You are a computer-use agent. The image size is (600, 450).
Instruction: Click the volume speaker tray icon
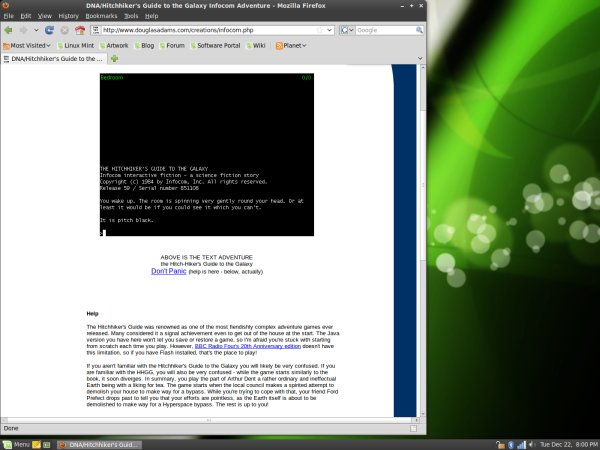(532, 445)
